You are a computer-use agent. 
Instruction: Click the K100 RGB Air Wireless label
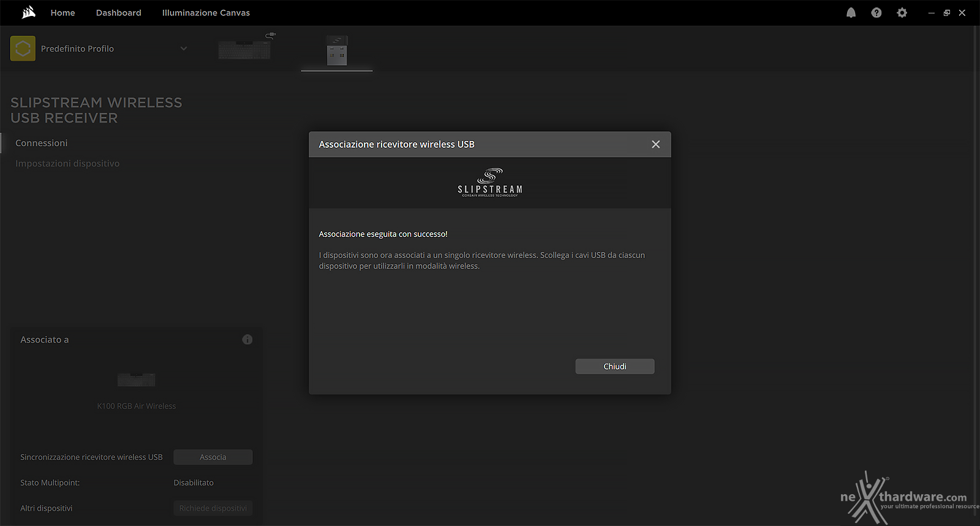pos(137,406)
